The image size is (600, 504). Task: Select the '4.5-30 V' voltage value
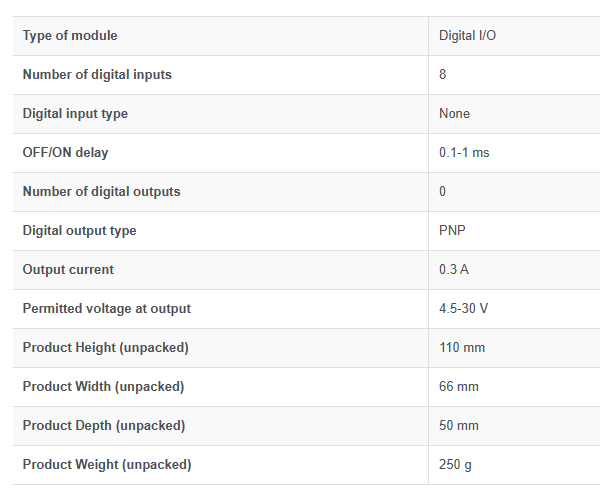463,309
